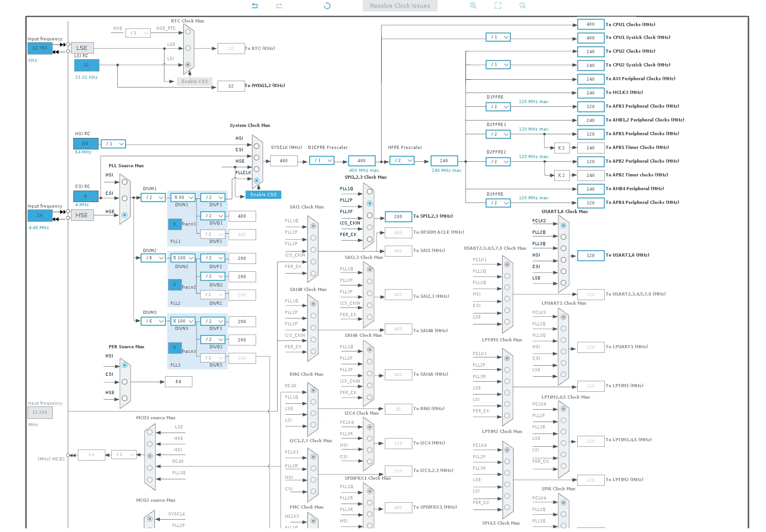Image resolution: width=766 pixels, height=532 pixels.
Task: Open the DIVN2 X 100 multiplier dropdown
Action: tap(183, 258)
